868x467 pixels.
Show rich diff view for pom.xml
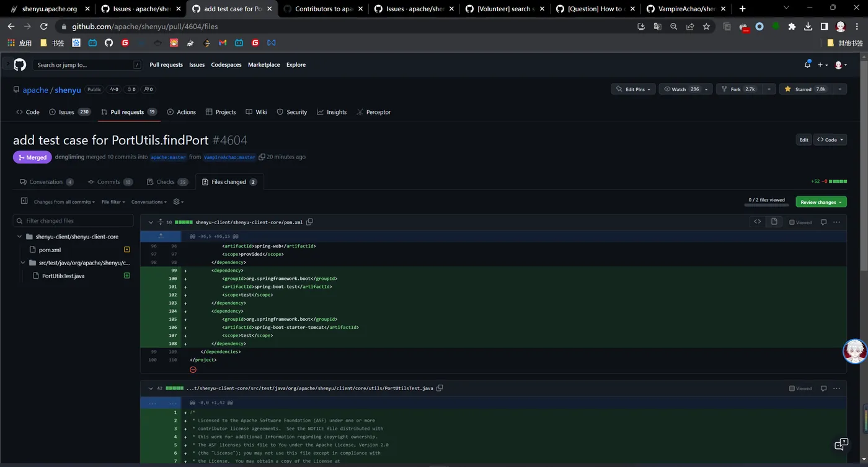(774, 222)
